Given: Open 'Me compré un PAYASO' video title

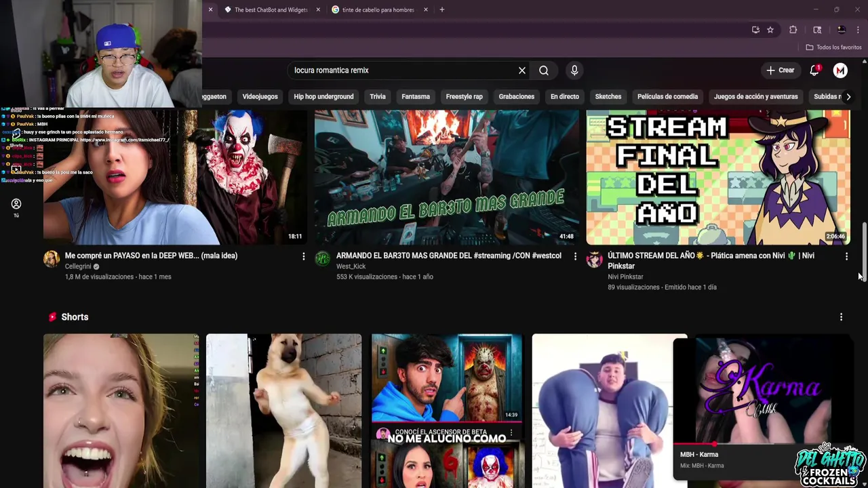Looking at the screenshot, I should click(x=151, y=256).
